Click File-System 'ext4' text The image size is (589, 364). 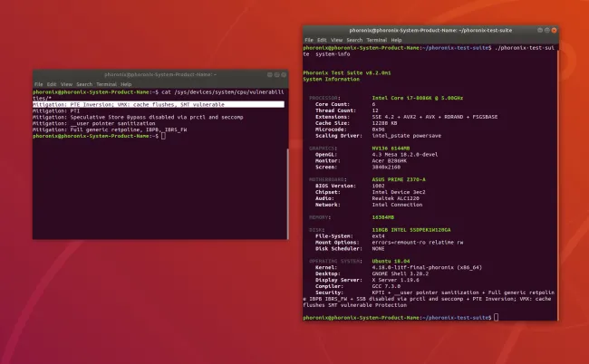tap(378, 236)
